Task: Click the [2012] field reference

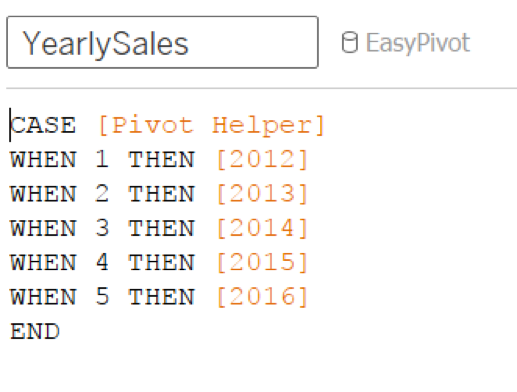Action: 262,160
